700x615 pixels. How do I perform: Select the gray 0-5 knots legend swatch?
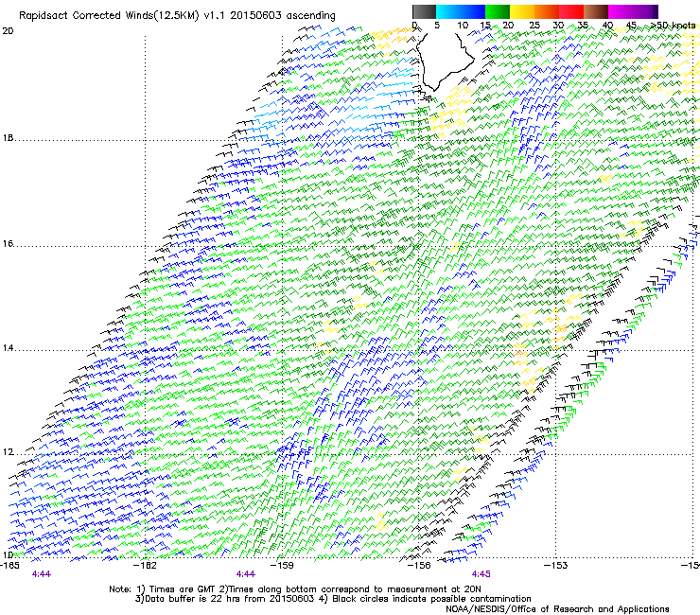pyautogui.click(x=424, y=11)
